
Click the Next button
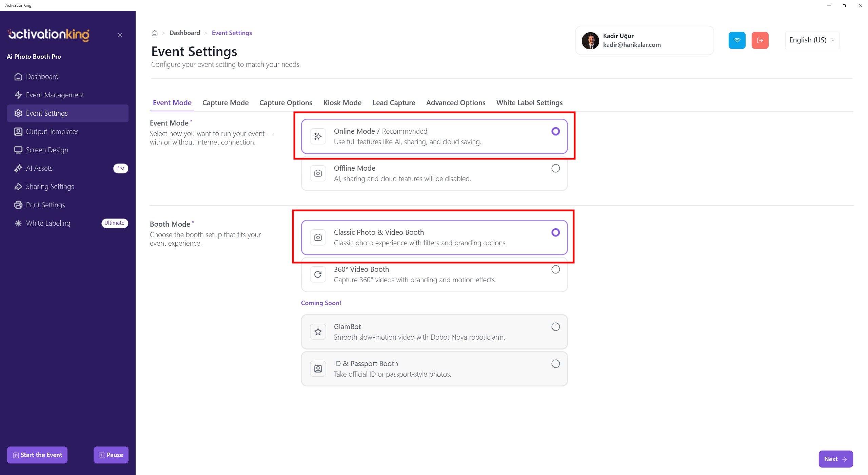pos(835,459)
